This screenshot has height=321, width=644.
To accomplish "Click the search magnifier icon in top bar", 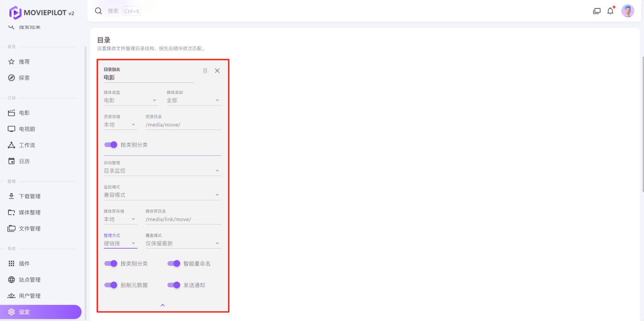I will point(98,11).
